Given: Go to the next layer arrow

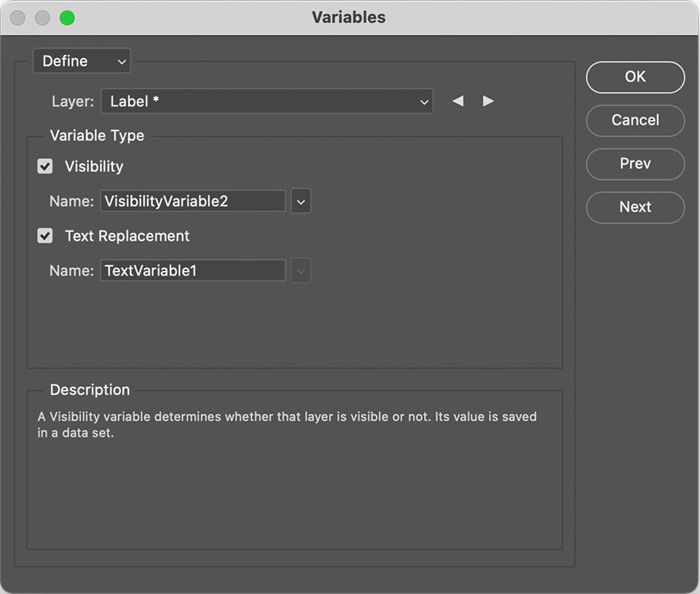Looking at the screenshot, I should [x=488, y=101].
